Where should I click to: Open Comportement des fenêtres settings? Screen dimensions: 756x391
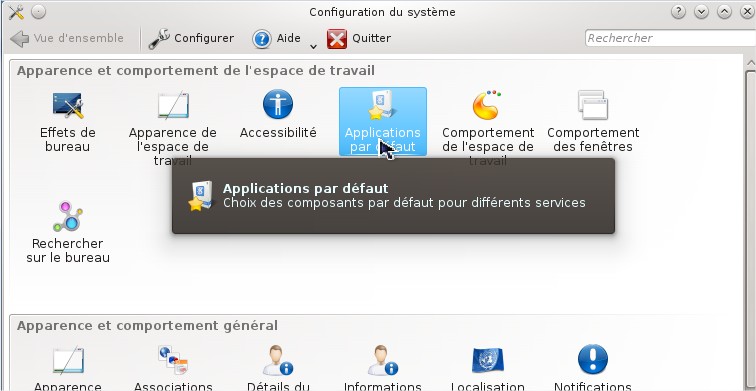pyautogui.click(x=593, y=121)
